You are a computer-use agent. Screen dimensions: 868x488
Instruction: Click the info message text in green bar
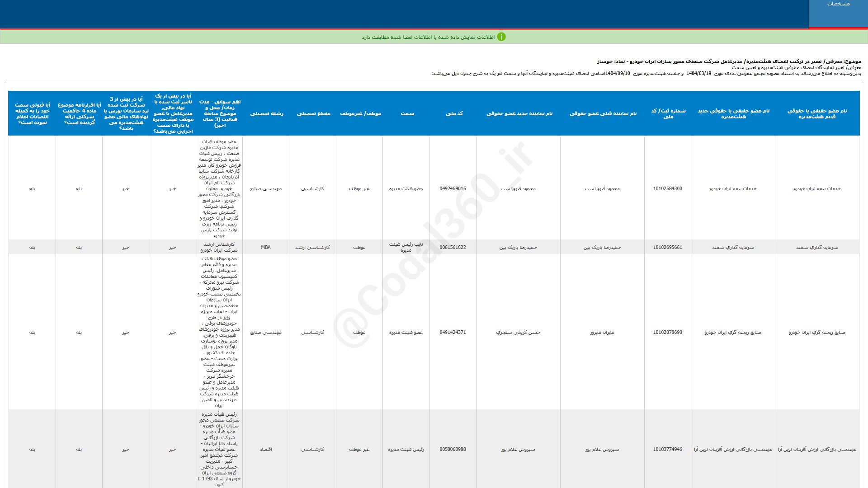click(428, 37)
